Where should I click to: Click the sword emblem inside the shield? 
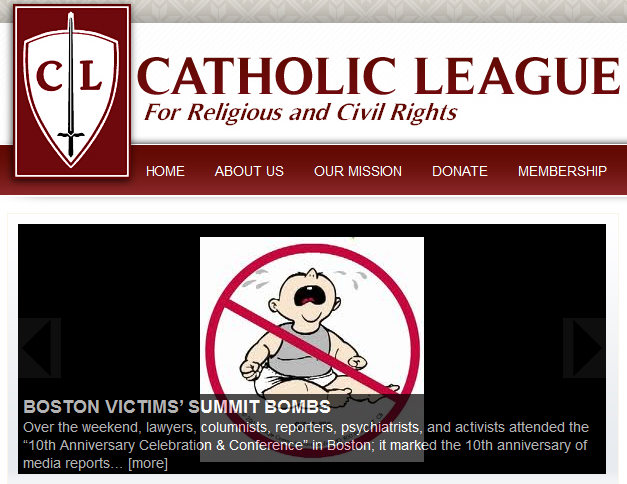pos(71,84)
